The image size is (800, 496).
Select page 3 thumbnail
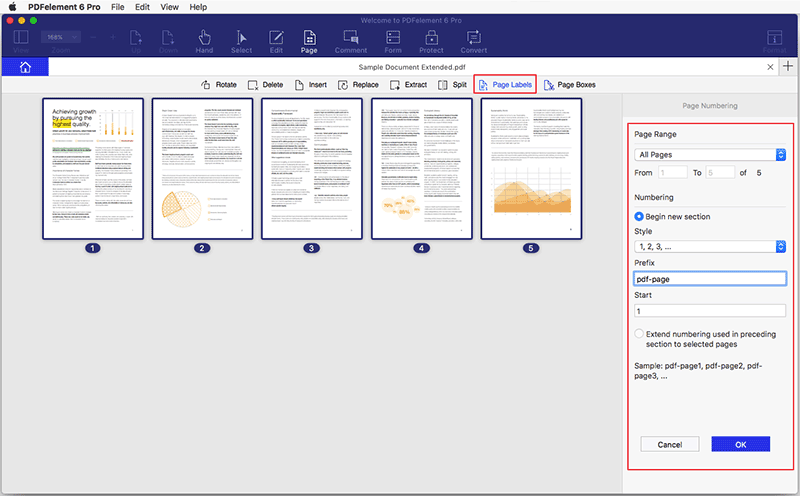tap(312, 169)
